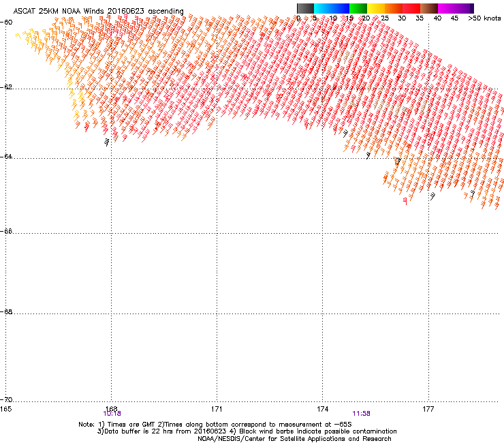
Task: Click the 171 longitude label
Action: click(217, 409)
